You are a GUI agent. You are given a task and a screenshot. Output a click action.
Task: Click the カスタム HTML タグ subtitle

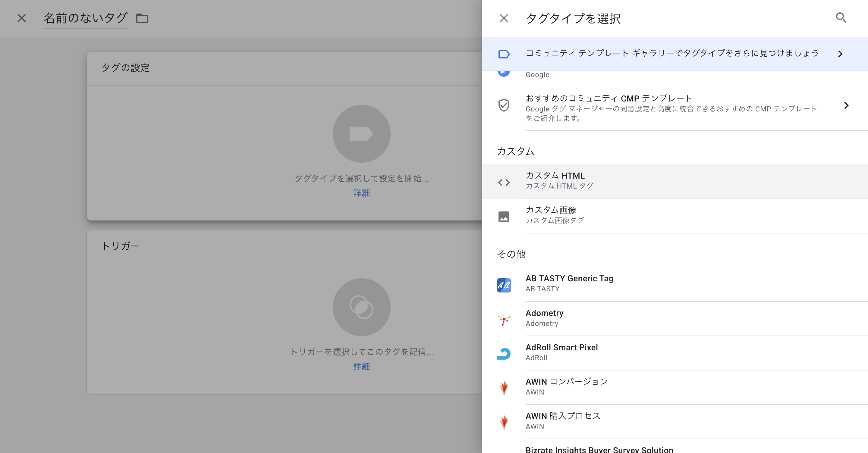(x=559, y=186)
